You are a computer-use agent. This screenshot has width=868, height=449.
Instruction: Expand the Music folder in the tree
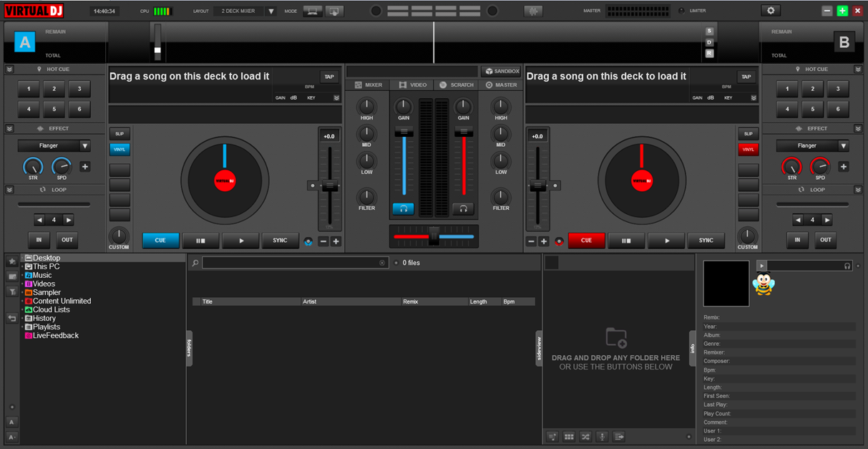pos(22,276)
